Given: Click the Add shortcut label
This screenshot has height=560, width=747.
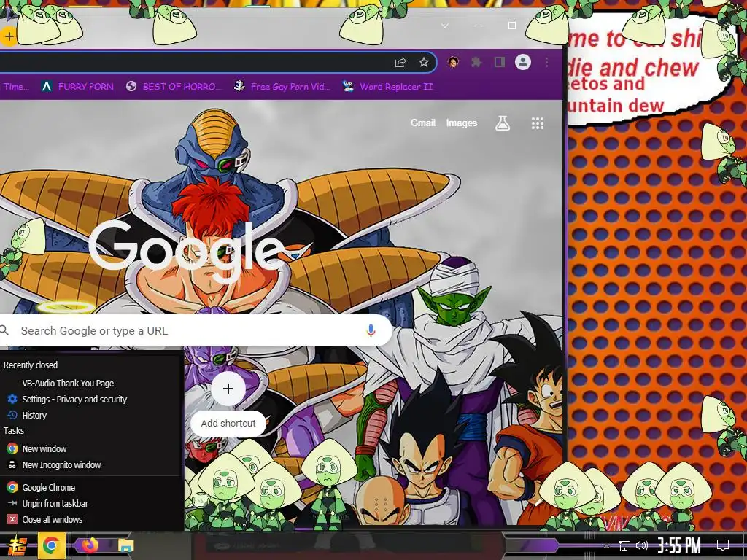Looking at the screenshot, I should pos(228,423).
